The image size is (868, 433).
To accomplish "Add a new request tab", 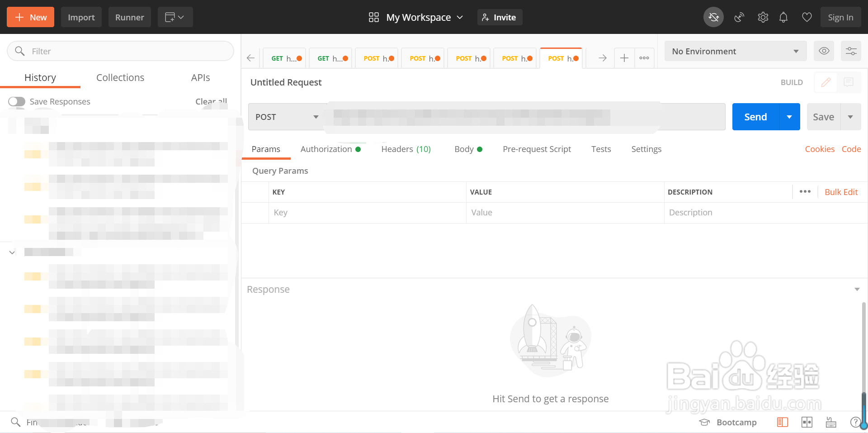I will coord(624,58).
